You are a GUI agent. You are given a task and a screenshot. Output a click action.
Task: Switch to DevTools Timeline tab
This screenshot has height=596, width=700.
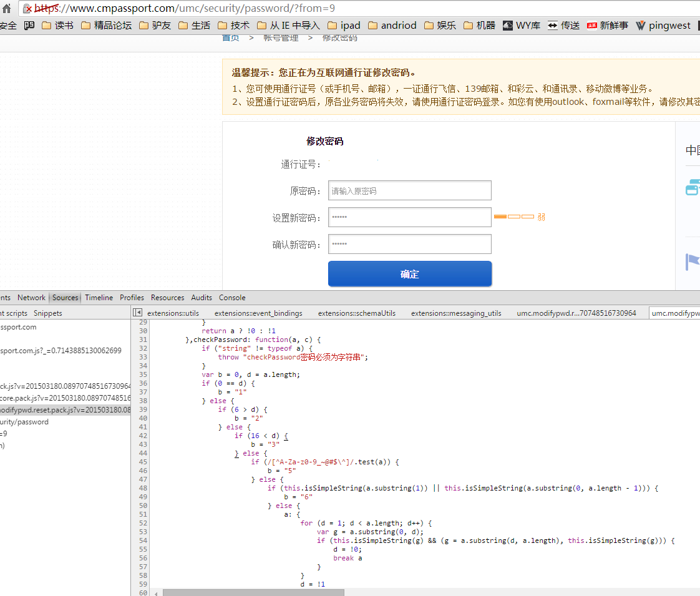coord(99,297)
